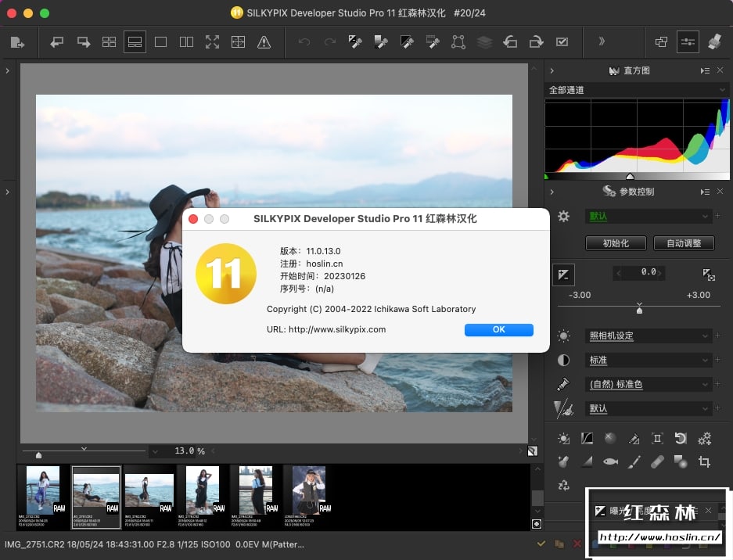The image size is (733, 560).
Task: Toggle the split thumbnail-preview view mode
Action: [135, 42]
